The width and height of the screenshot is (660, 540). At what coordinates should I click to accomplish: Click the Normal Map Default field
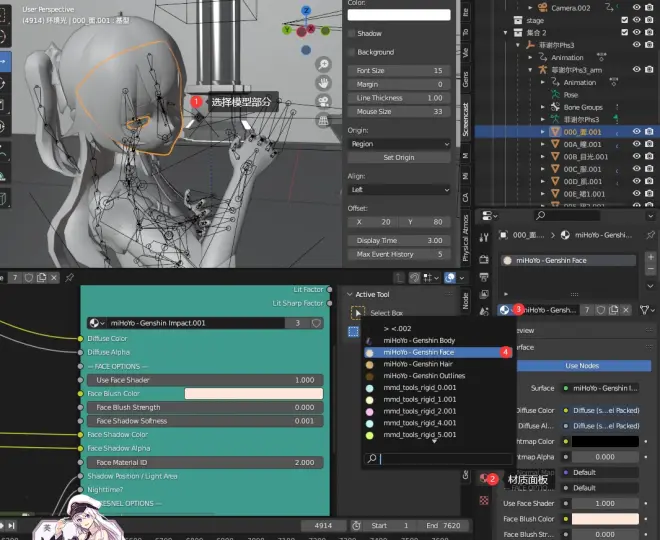click(601, 472)
